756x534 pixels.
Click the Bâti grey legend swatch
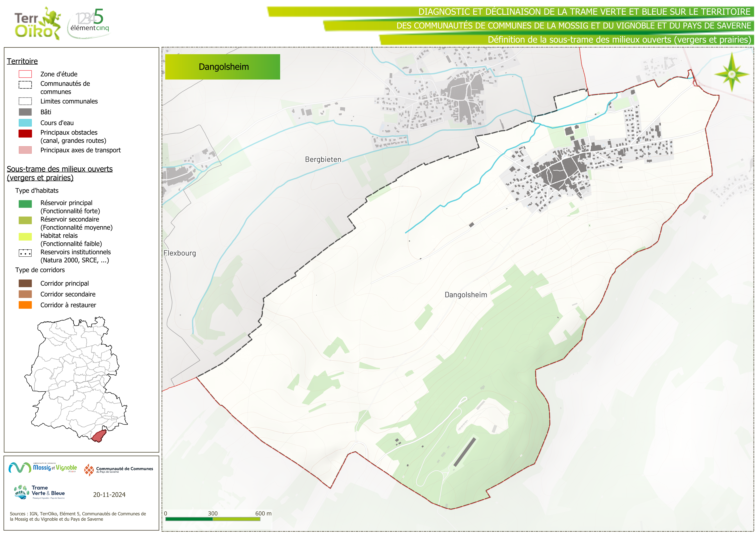click(x=25, y=112)
